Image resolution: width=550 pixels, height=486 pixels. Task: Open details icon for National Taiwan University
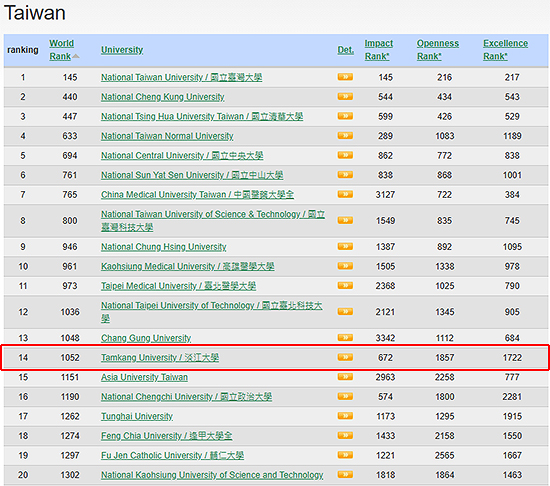pyautogui.click(x=345, y=77)
